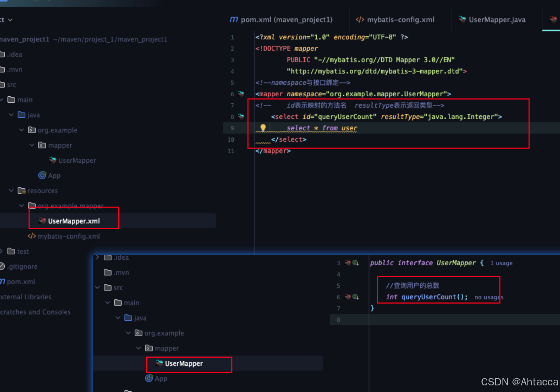Viewport: 560px width, 392px height.
Task: Click MyBatis gutter icon on line 6
Action: point(241,94)
